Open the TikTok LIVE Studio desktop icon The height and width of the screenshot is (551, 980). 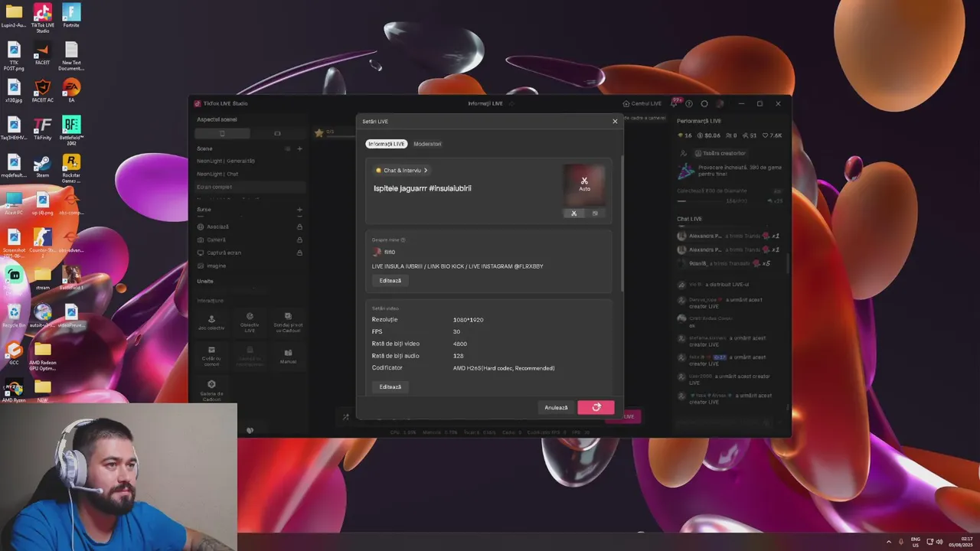pyautogui.click(x=43, y=18)
